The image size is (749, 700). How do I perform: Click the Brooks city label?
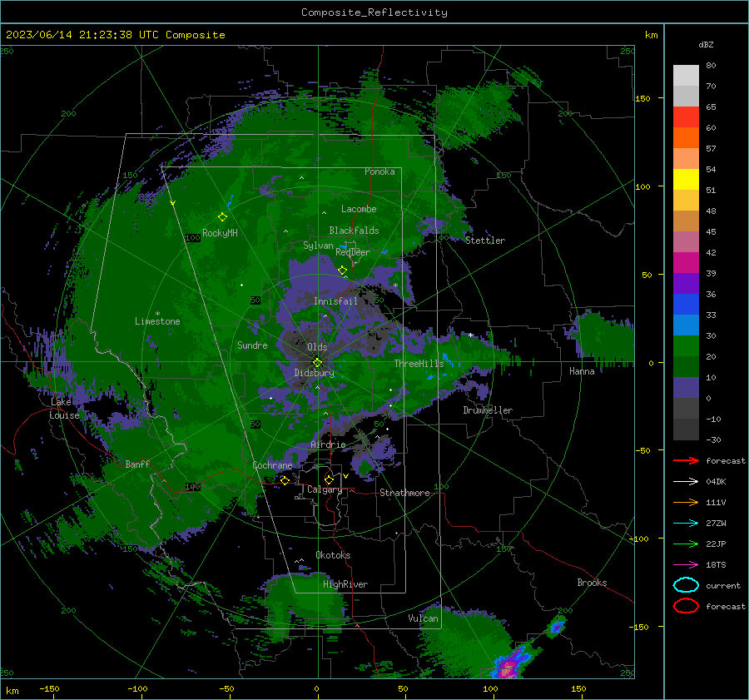[592, 583]
